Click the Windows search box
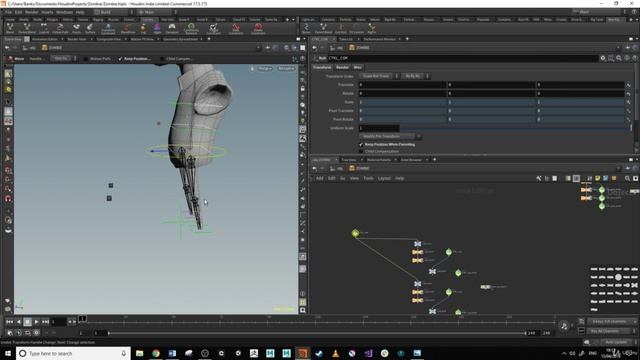The width and height of the screenshot is (640, 360). 73,353
